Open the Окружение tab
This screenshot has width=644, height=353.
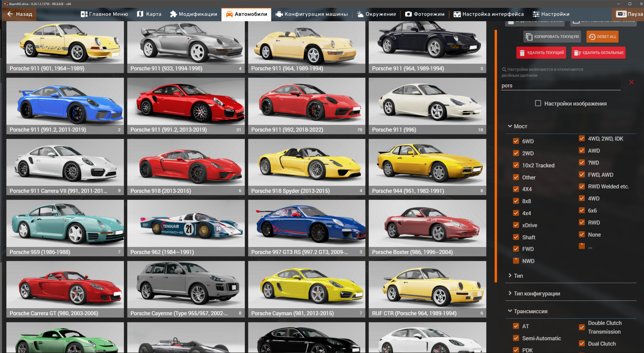click(377, 14)
